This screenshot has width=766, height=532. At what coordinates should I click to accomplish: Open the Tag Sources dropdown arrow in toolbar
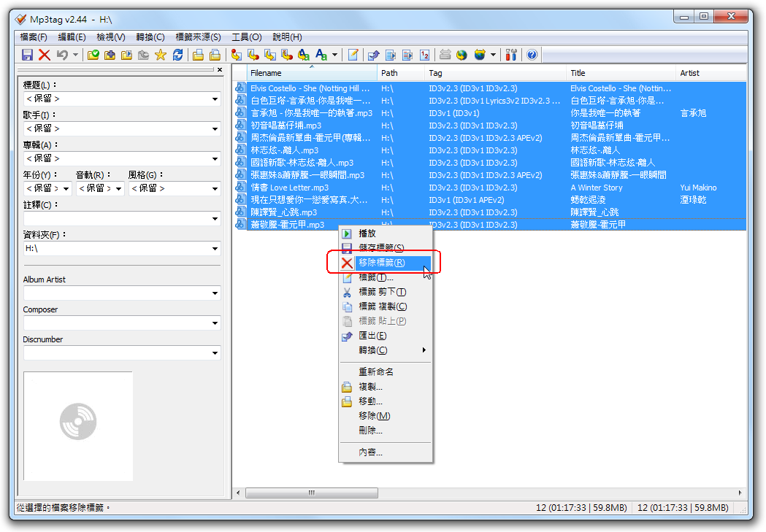click(x=494, y=55)
